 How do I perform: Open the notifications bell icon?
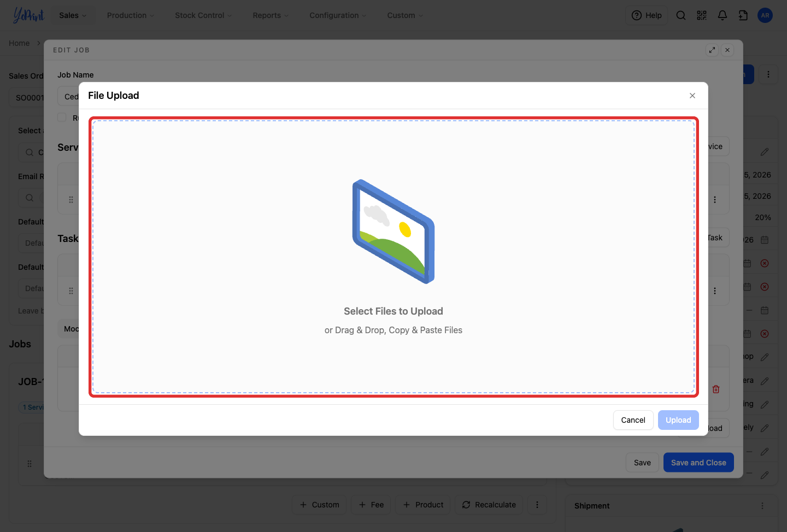pos(723,15)
